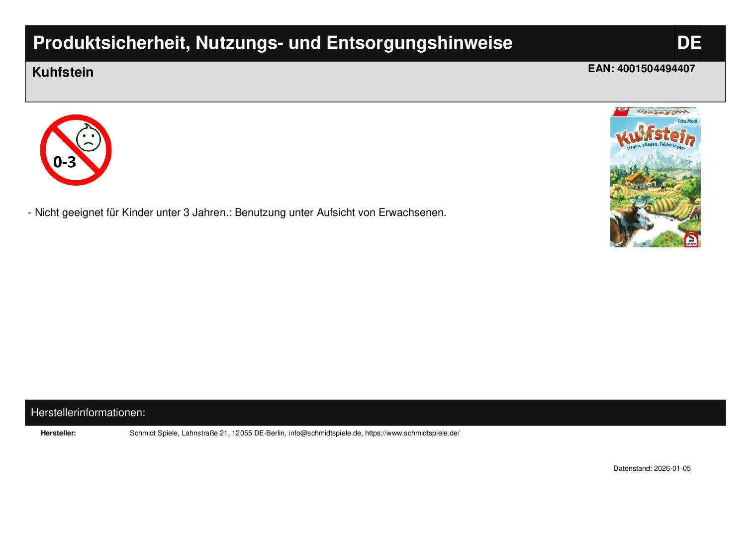Select the DE language code in header
The image size is (756, 535).
[x=688, y=43]
